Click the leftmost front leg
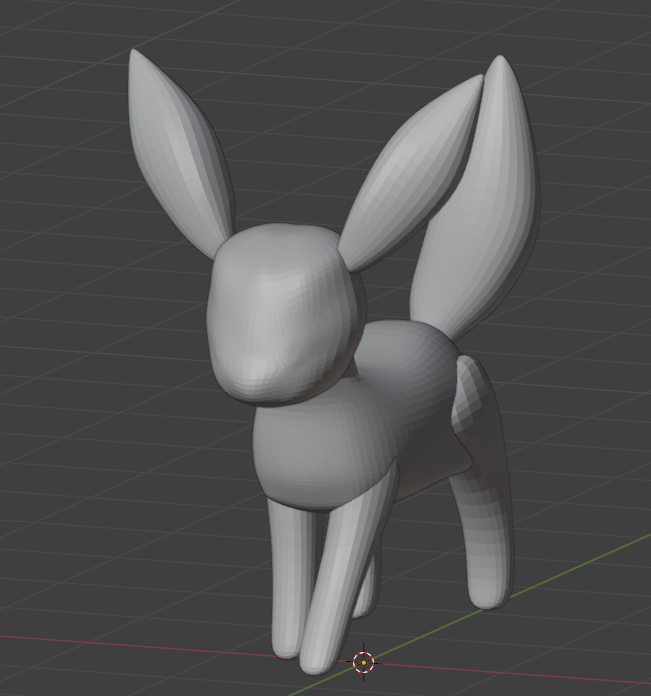 click(x=285, y=580)
